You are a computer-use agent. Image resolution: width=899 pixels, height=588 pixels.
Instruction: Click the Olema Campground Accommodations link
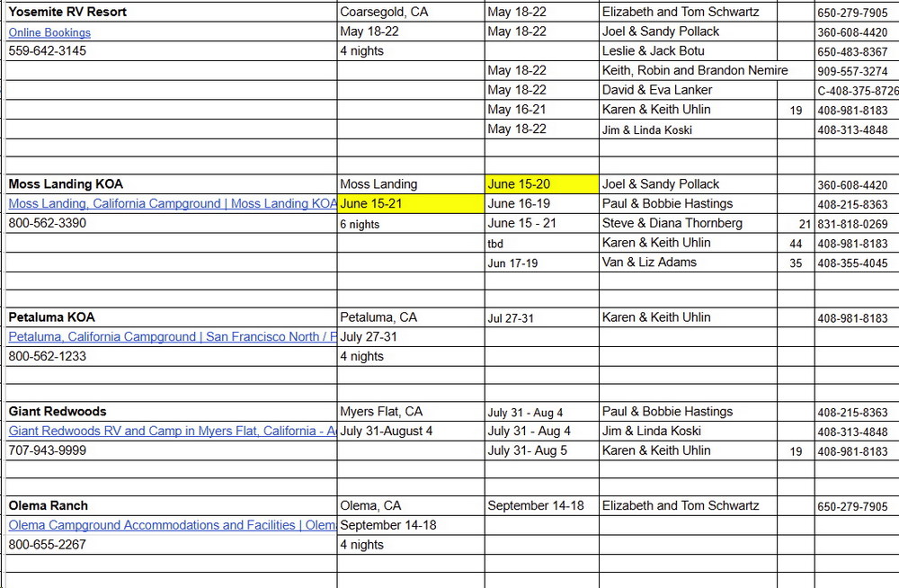pos(171,525)
